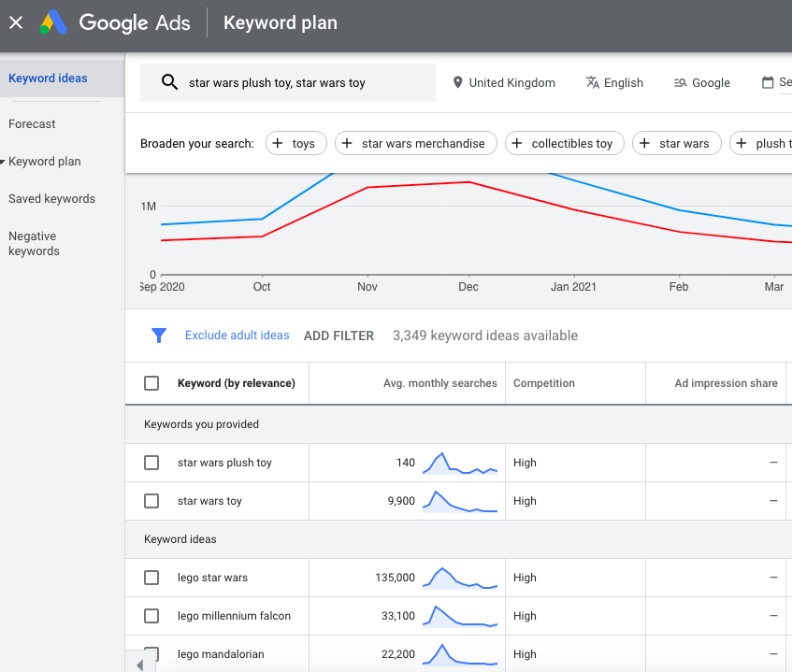Open the Google search network selector

tap(702, 83)
